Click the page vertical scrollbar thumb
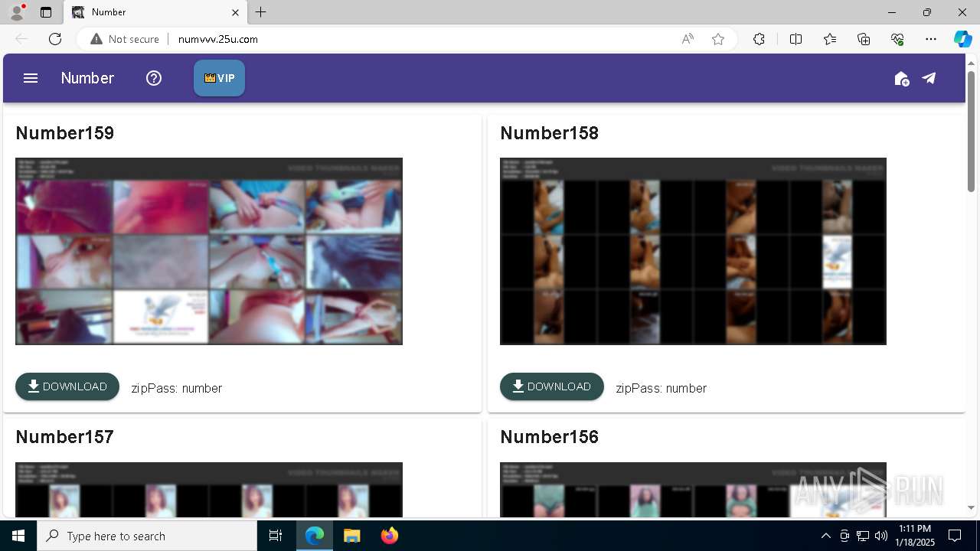This screenshot has width=980, height=551. 971,130
